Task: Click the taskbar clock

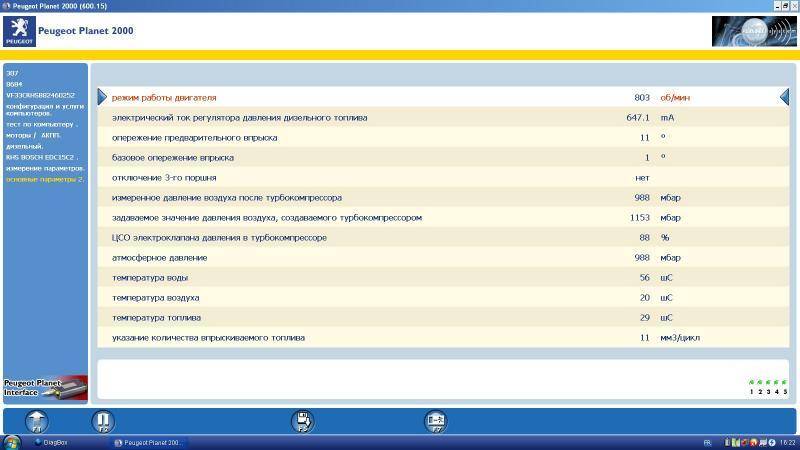Action: click(786, 442)
